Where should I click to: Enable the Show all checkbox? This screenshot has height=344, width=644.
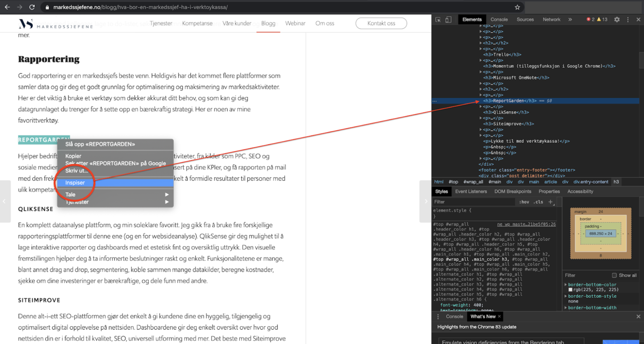point(614,275)
